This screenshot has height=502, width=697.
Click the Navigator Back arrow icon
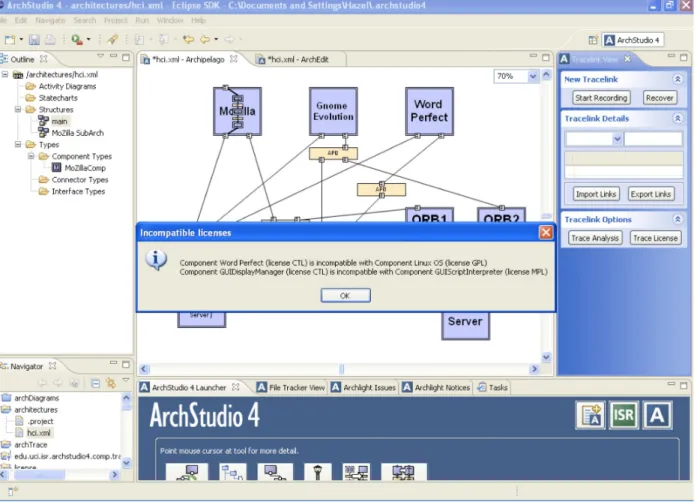click(x=42, y=383)
